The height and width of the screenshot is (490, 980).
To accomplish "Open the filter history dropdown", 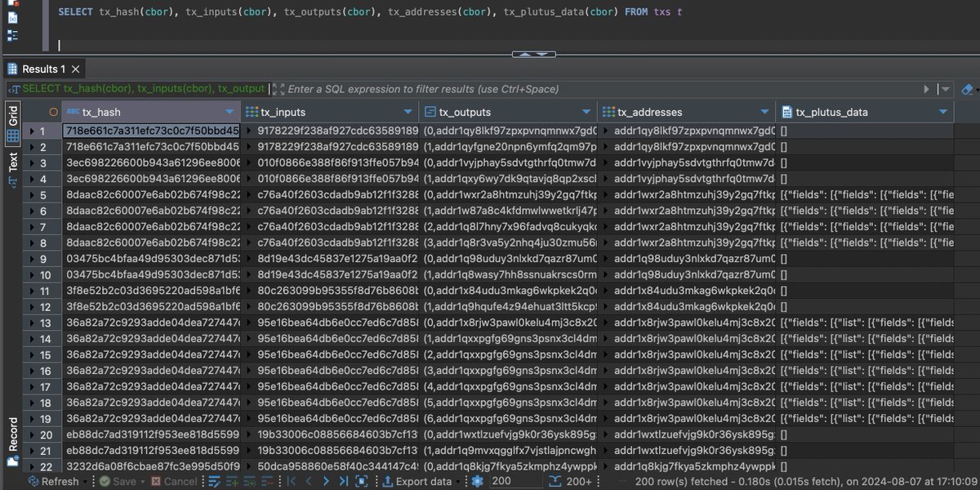I will pyautogui.click(x=945, y=89).
